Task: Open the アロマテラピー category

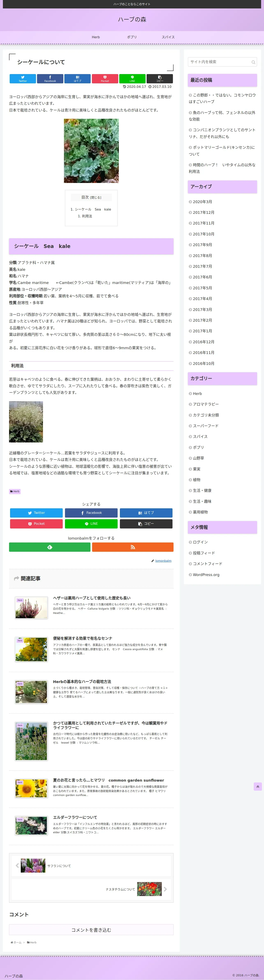Action: tap(206, 404)
